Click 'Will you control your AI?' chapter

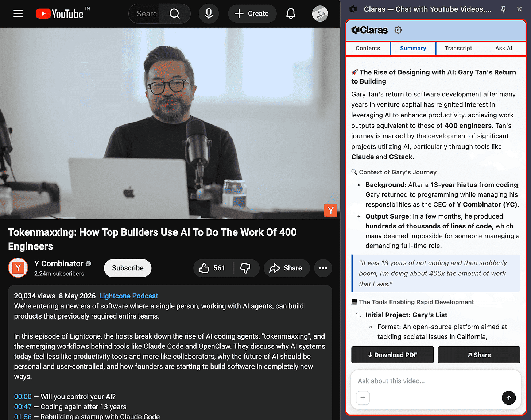coord(78,397)
